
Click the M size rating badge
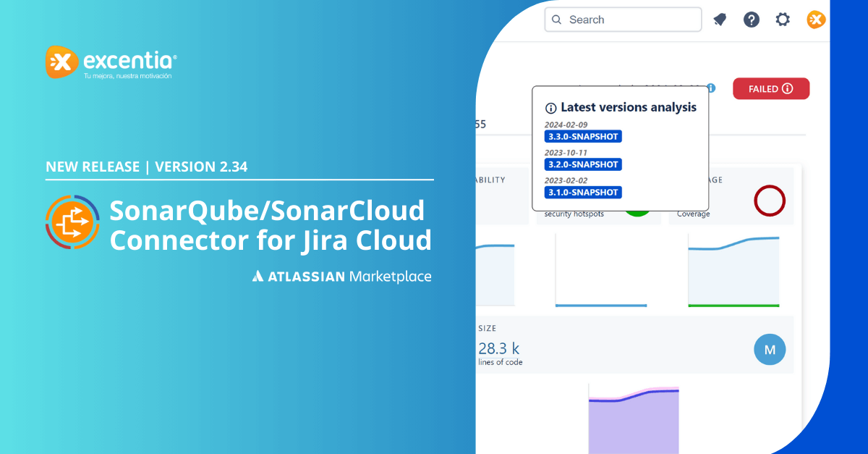(x=770, y=350)
